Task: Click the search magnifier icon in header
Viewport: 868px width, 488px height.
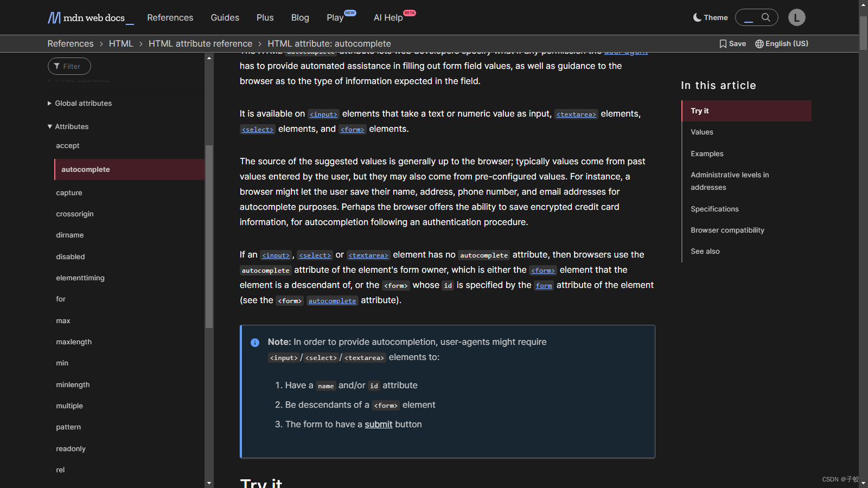Action: click(766, 17)
